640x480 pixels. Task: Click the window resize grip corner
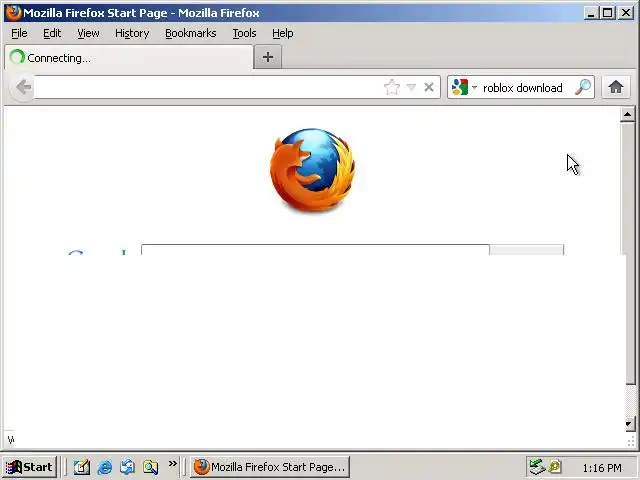631,441
